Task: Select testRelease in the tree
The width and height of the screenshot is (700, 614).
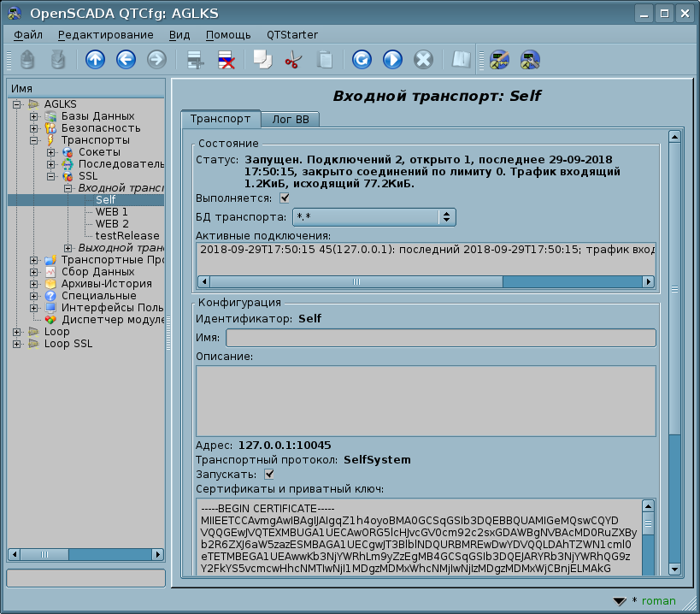Action: tap(127, 236)
